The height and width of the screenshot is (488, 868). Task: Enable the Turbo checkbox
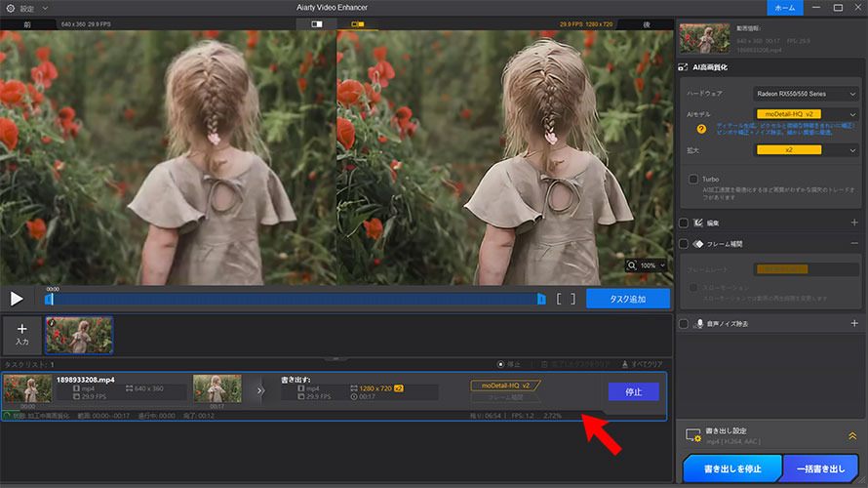click(x=693, y=179)
